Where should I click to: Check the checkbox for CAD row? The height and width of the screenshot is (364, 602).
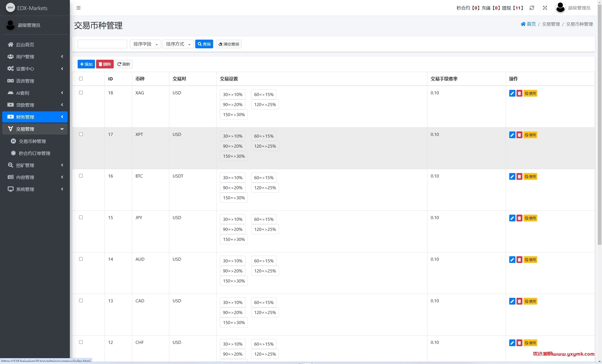click(x=81, y=300)
